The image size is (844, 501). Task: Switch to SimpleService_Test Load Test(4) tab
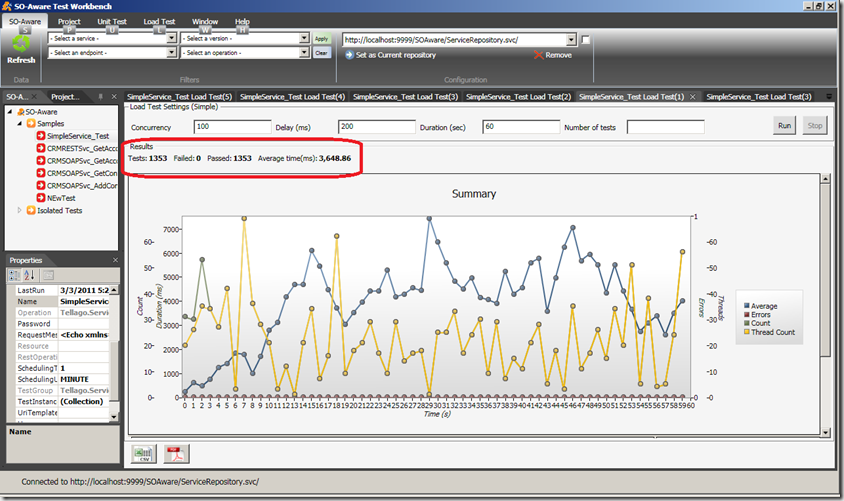point(292,97)
